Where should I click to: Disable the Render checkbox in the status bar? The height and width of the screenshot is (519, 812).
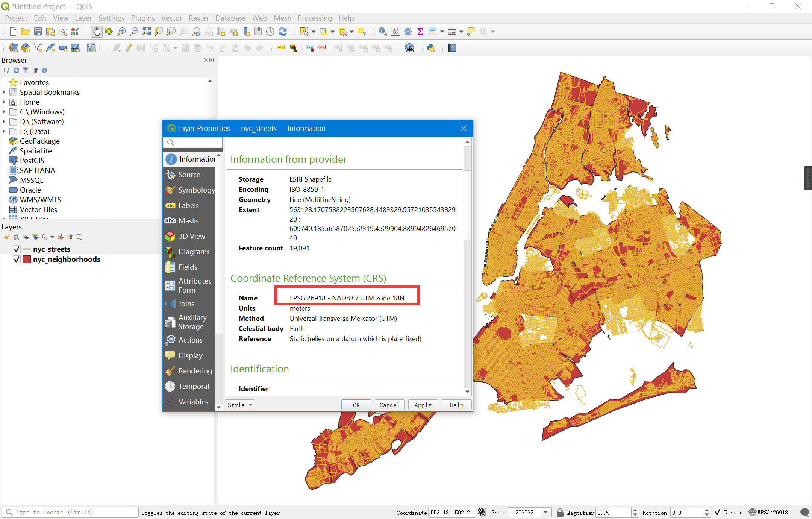click(717, 512)
